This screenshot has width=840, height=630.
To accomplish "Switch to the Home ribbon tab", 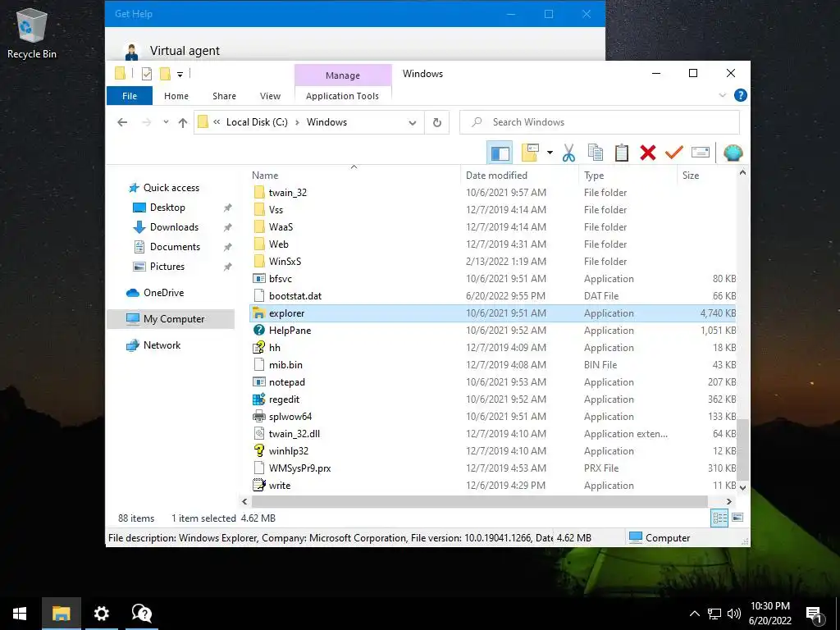I will [176, 96].
